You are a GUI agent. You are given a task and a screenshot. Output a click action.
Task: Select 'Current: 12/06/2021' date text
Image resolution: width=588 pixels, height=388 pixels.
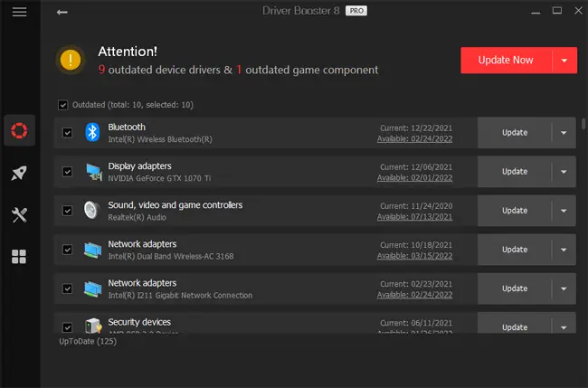click(x=416, y=167)
